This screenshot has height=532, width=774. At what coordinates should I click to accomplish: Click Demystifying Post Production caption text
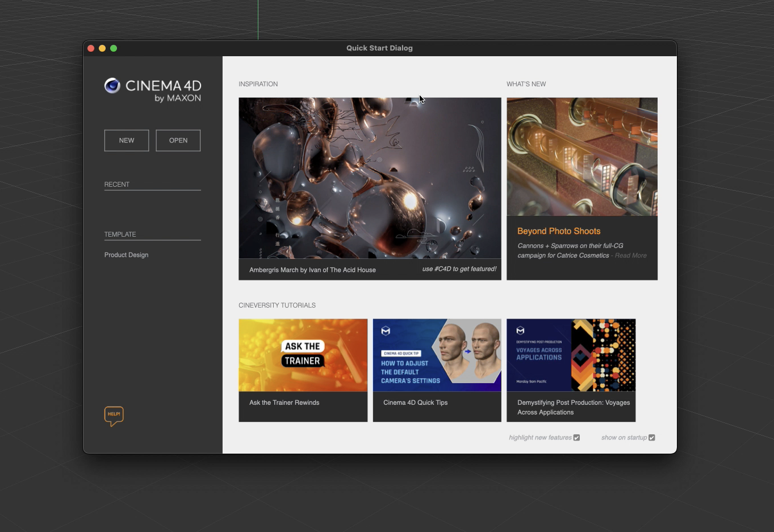click(x=574, y=408)
